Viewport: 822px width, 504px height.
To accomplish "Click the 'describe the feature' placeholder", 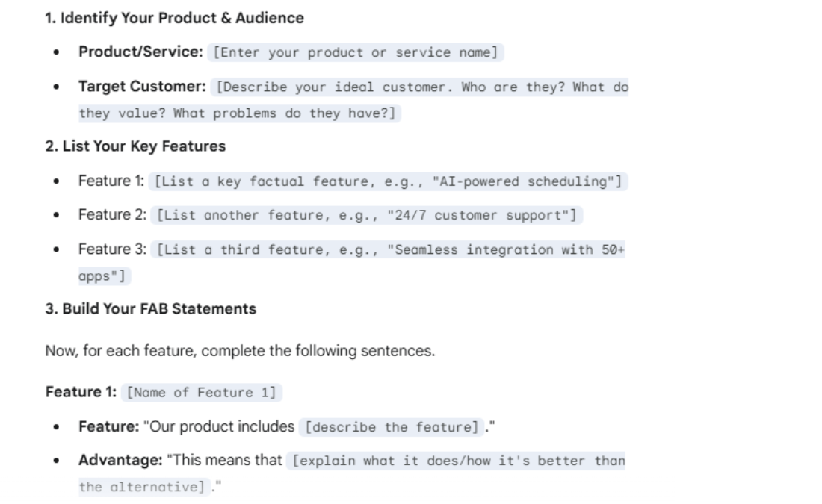I will click(x=392, y=427).
